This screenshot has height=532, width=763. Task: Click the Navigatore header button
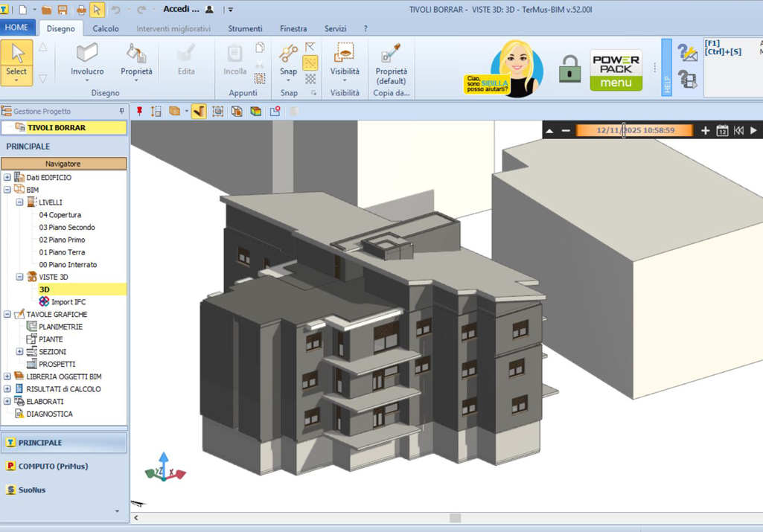[64, 164]
